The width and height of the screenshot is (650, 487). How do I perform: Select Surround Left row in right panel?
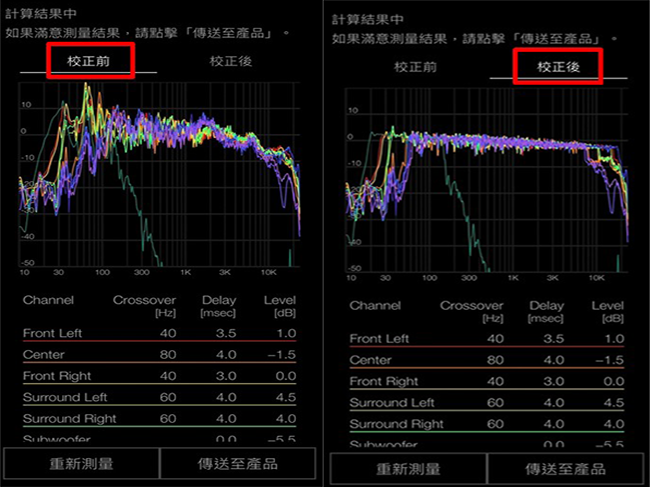click(487, 403)
